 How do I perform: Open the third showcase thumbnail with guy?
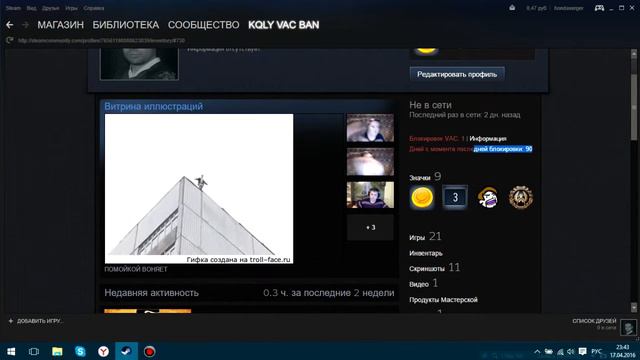coord(370,195)
